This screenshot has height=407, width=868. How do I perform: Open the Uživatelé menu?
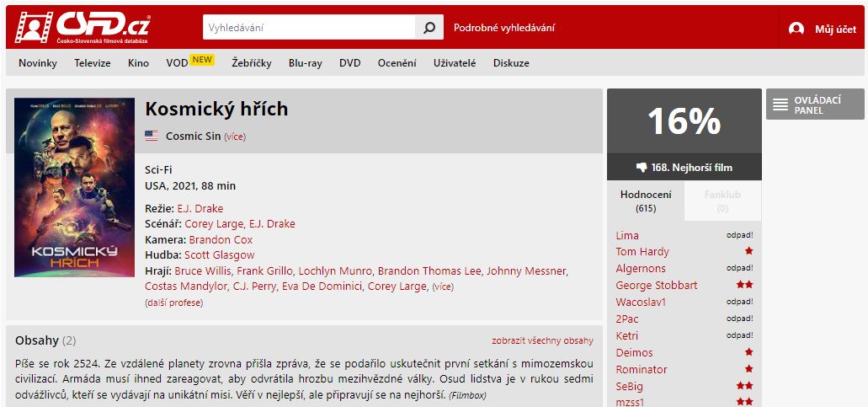455,62
